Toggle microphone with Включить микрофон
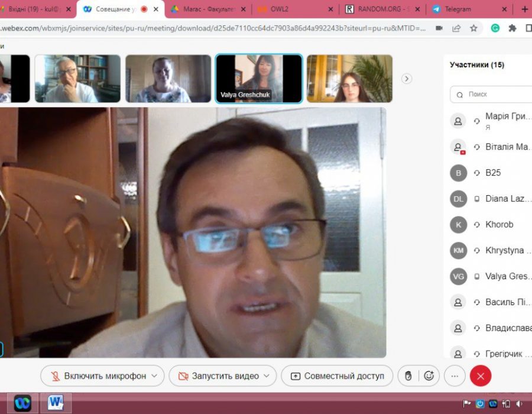The width and height of the screenshot is (532, 414). pos(98,376)
